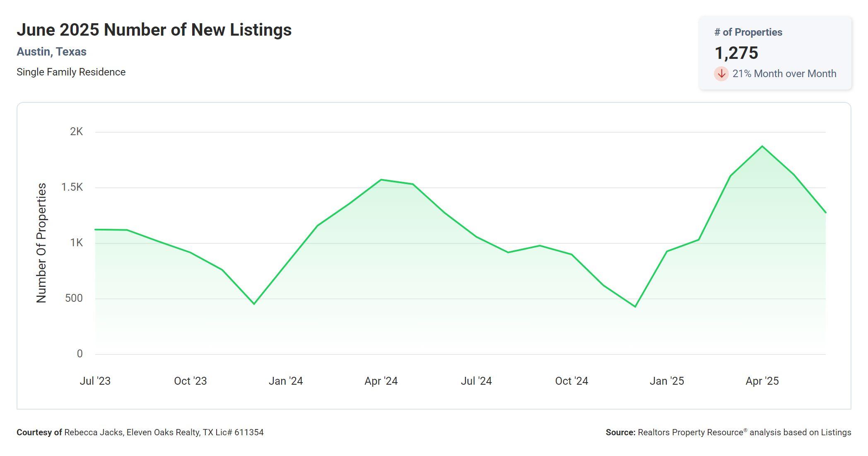Viewport: 868px width, 456px height.
Task: Click the Jan '24 x-axis label
Action: (x=285, y=381)
